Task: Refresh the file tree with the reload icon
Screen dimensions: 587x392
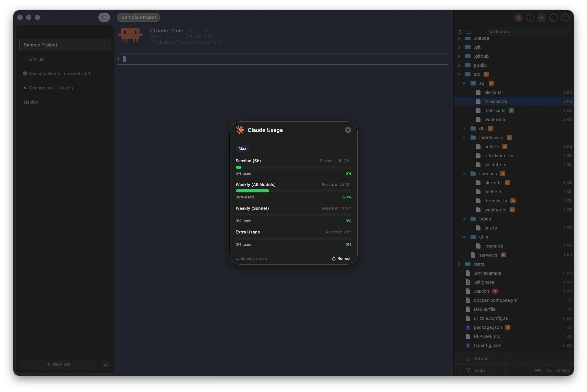Action: pos(460,32)
